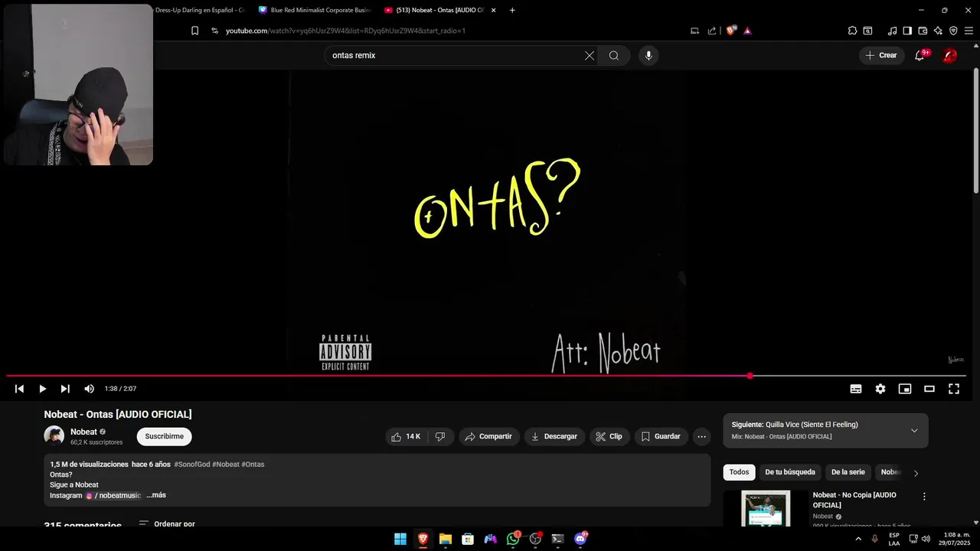The height and width of the screenshot is (551, 980).
Task: Skip to the next video in player
Action: 65,389
